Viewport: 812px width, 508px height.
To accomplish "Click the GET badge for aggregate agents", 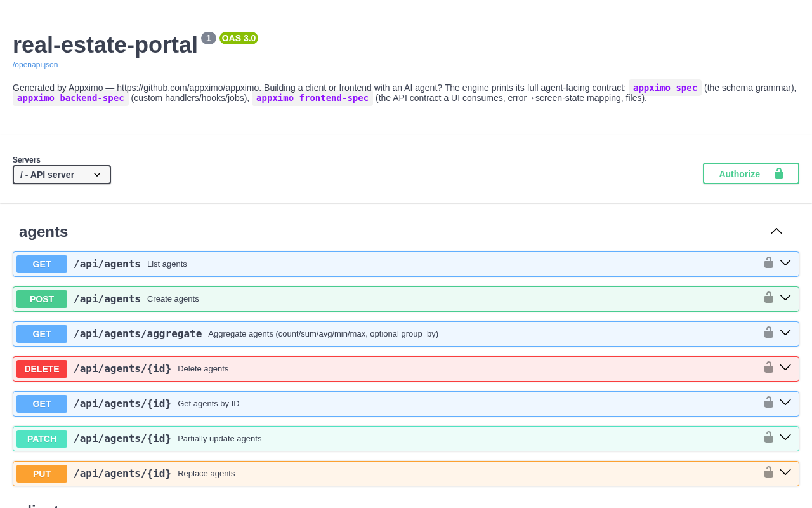I will coord(42,334).
